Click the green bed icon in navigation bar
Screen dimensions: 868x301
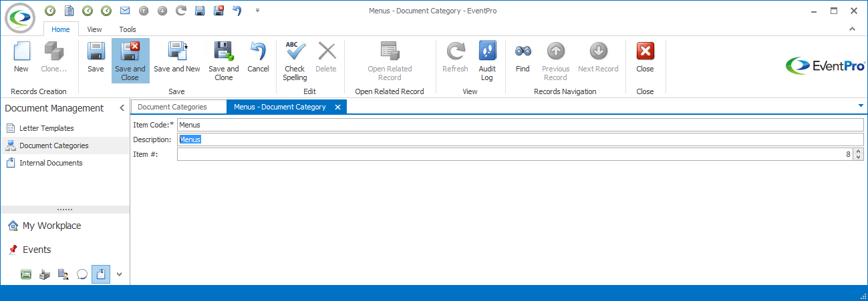pos(26,274)
